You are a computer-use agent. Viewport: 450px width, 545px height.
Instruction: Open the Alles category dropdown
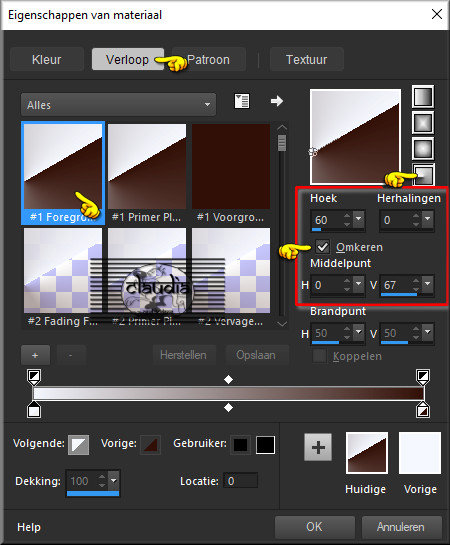point(118,105)
